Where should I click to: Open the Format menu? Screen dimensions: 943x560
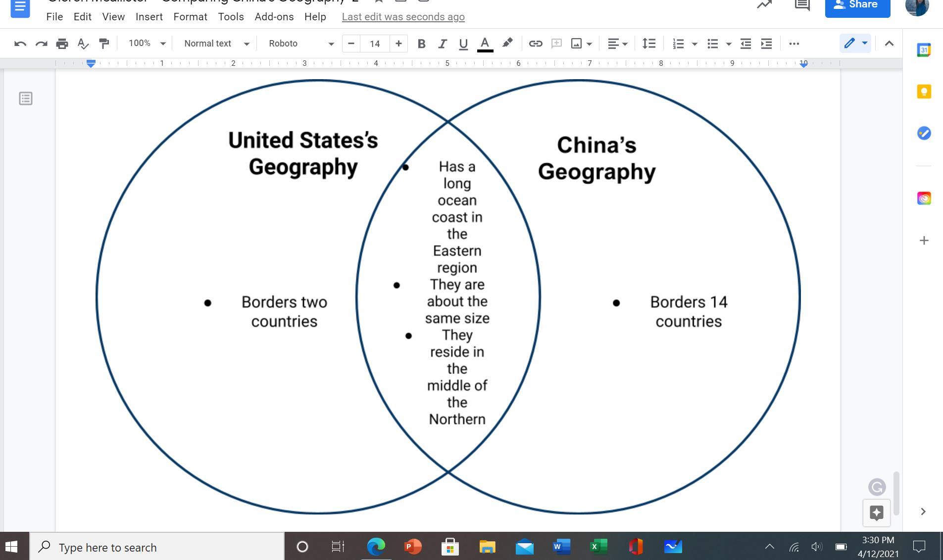(x=190, y=17)
